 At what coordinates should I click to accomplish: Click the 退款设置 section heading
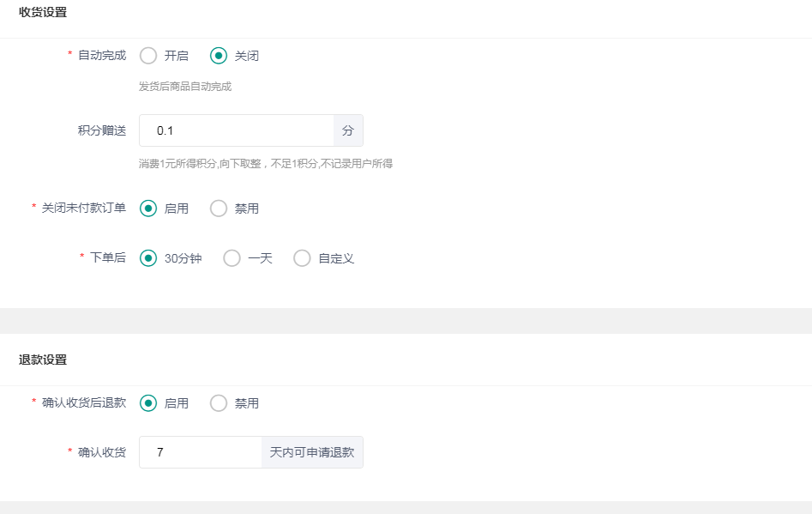coord(43,360)
